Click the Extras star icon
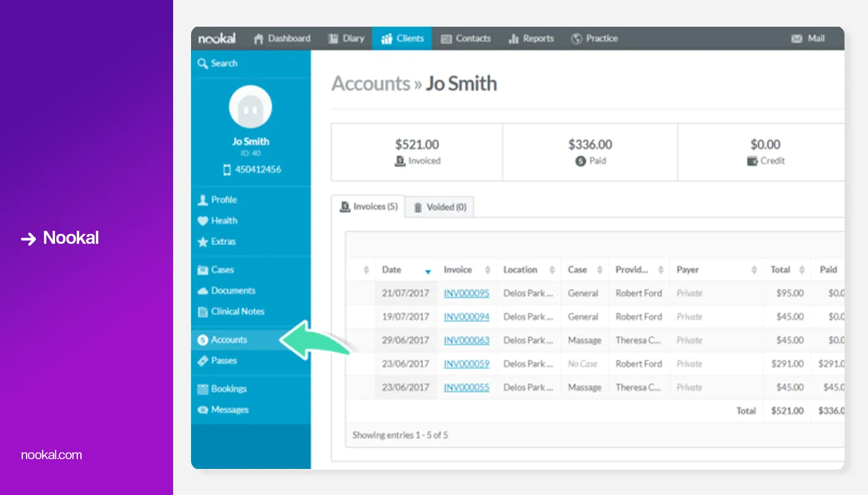This screenshot has height=495, width=868. [202, 242]
